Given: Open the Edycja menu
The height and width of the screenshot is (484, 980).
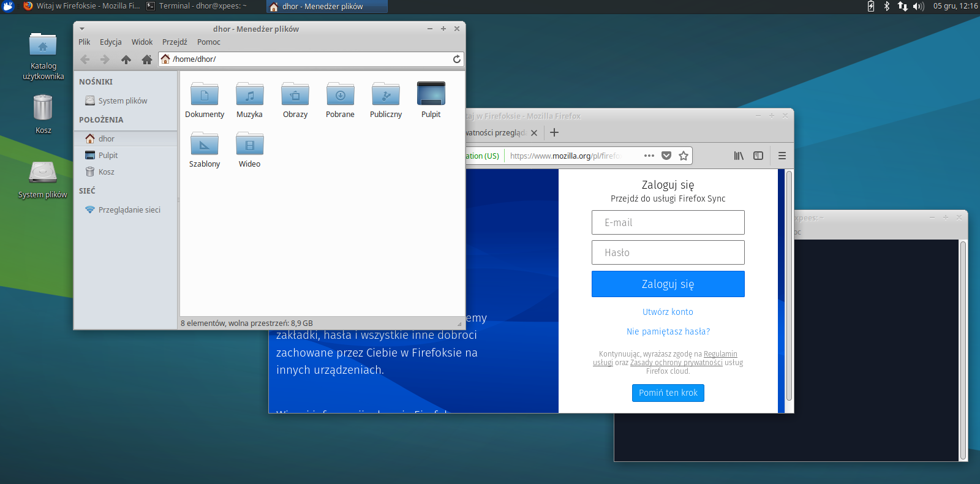Looking at the screenshot, I should [x=111, y=42].
